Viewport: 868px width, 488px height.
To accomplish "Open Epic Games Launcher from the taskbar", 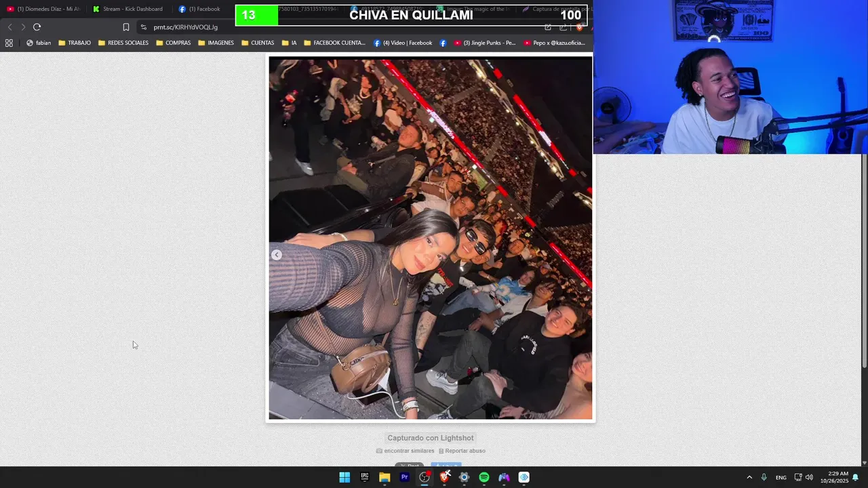I will point(364,477).
